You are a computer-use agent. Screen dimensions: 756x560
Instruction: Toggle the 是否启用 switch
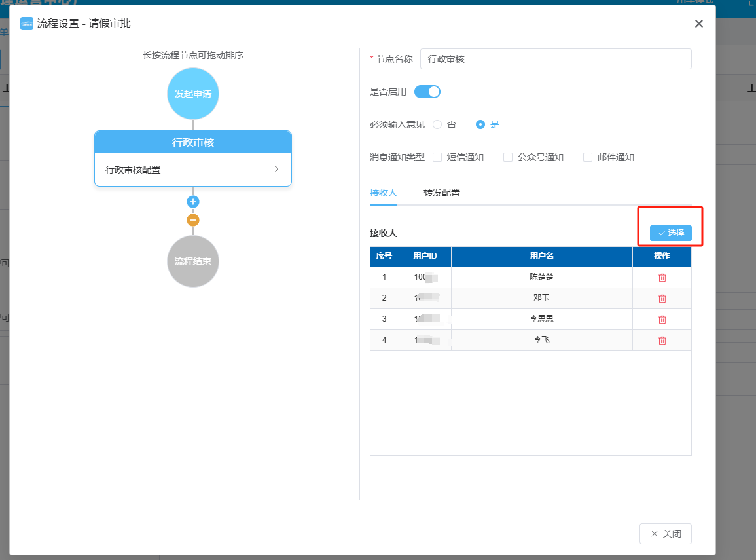[427, 92]
